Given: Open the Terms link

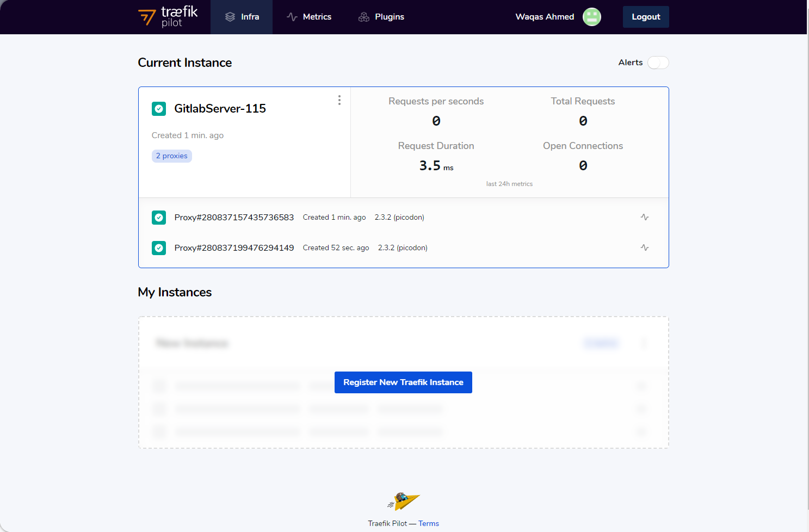Looking at the screenshot, I should [x=428, y=523].
